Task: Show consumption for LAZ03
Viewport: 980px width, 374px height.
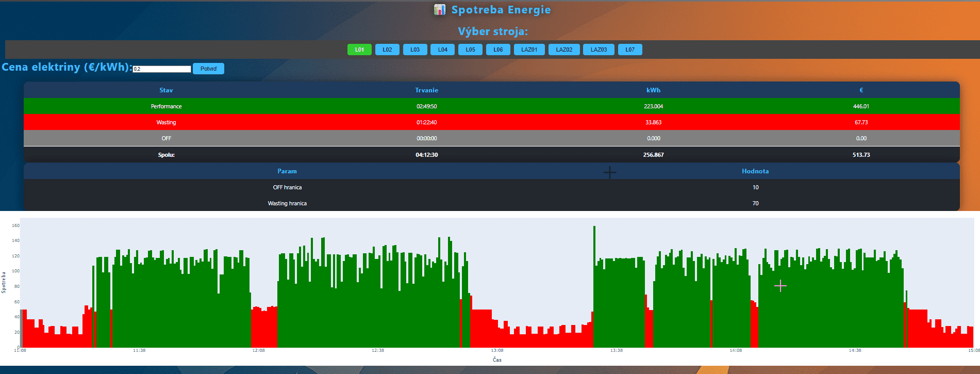Action: (599, 50)
